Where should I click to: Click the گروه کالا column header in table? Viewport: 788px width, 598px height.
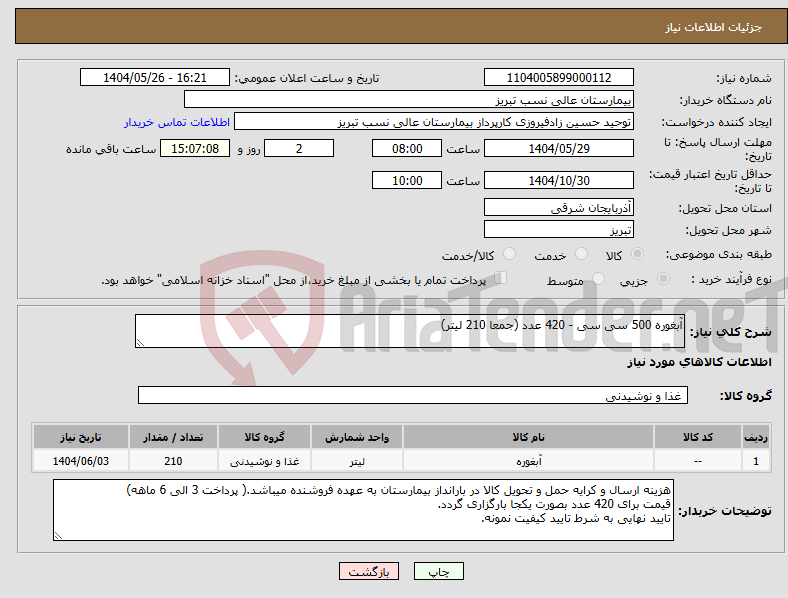pyautogui.click(x=264, y=437)
